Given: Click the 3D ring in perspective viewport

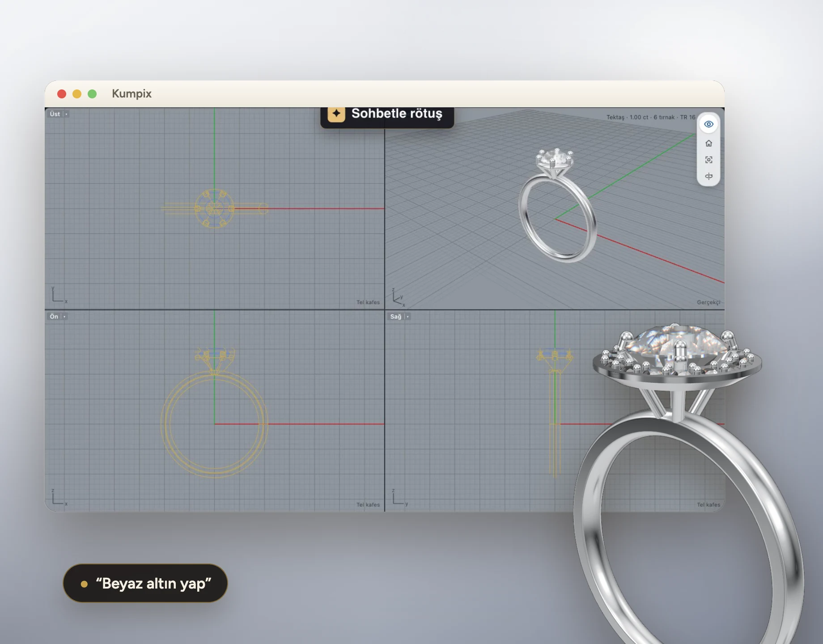Looking at the screenshot, I should point(557,205).
